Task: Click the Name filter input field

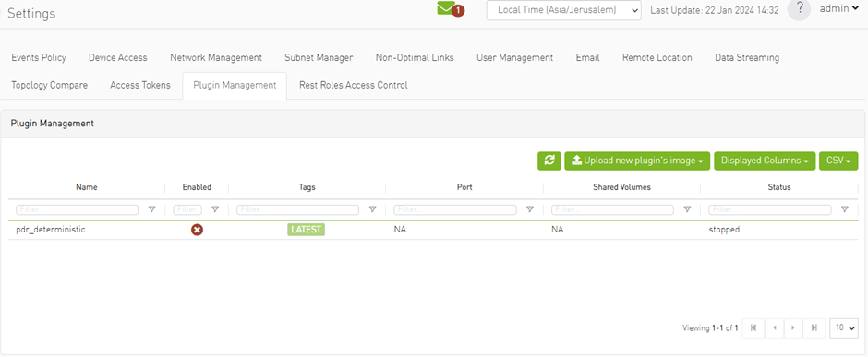Action: 77,210
